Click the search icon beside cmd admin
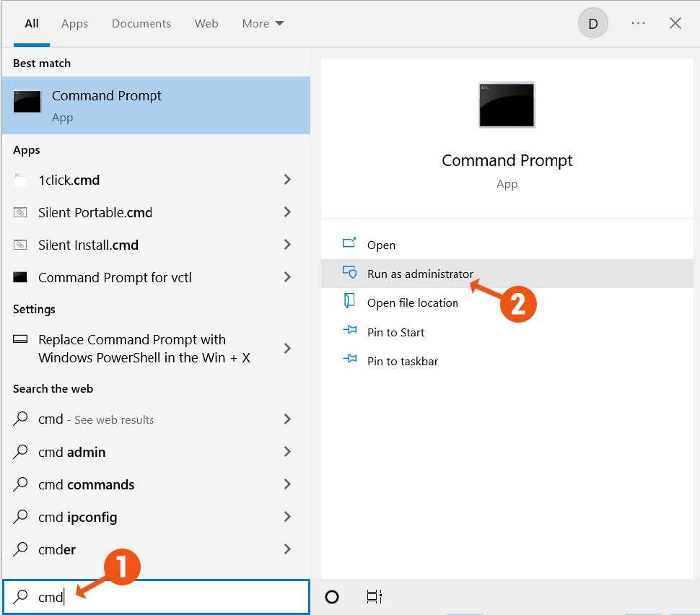Image resolution: width=700 pixels, height=615 pixels. tap(20, 452)
